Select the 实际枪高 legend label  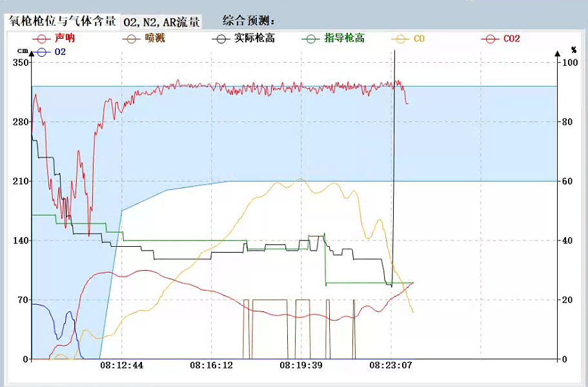point(254,38)
